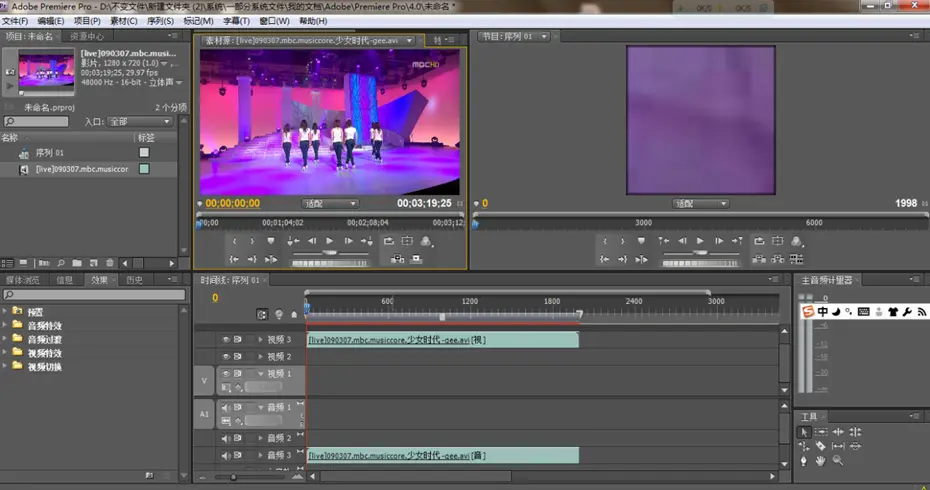
Task: Toggle eye visibility of 视频 3 track
Action: pos(226,340)
